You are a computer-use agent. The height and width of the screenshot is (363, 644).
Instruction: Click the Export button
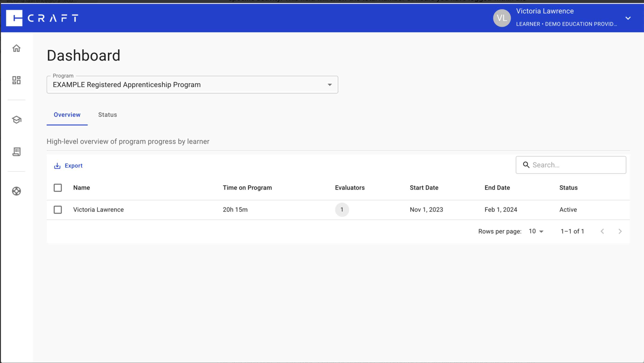(68, 166)
